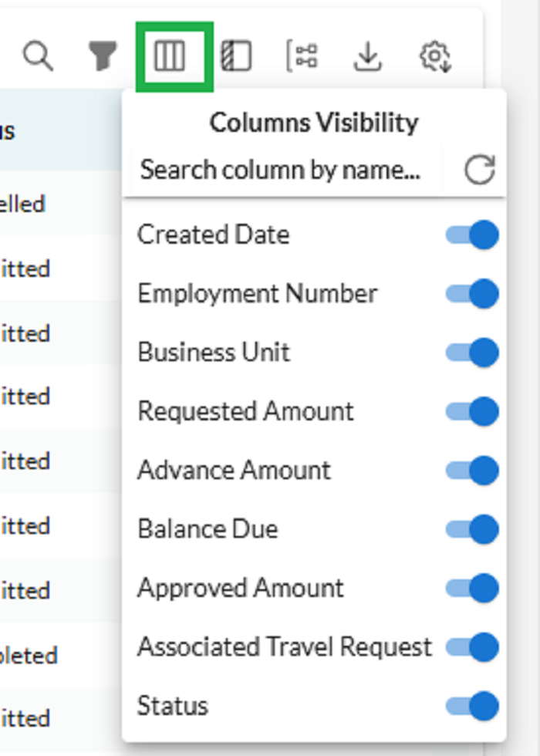The width and height of the screenshot is (540, 756).
Task: Toggle the Status column switch
Action: coord(472,705)
